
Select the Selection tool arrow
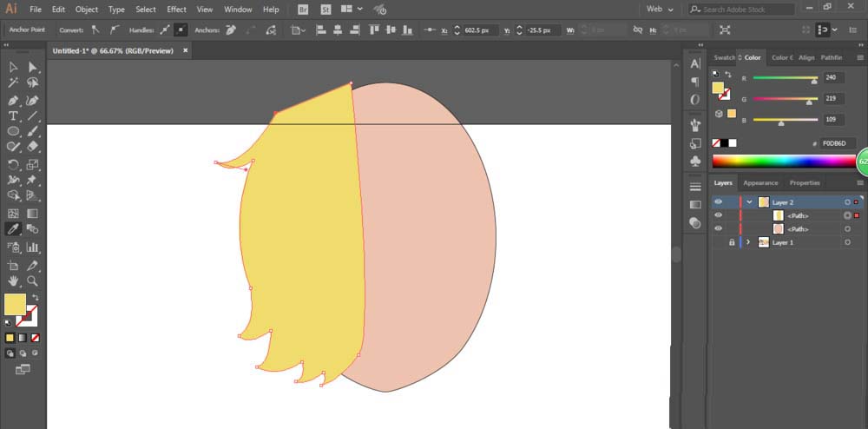tap(13, 67)
